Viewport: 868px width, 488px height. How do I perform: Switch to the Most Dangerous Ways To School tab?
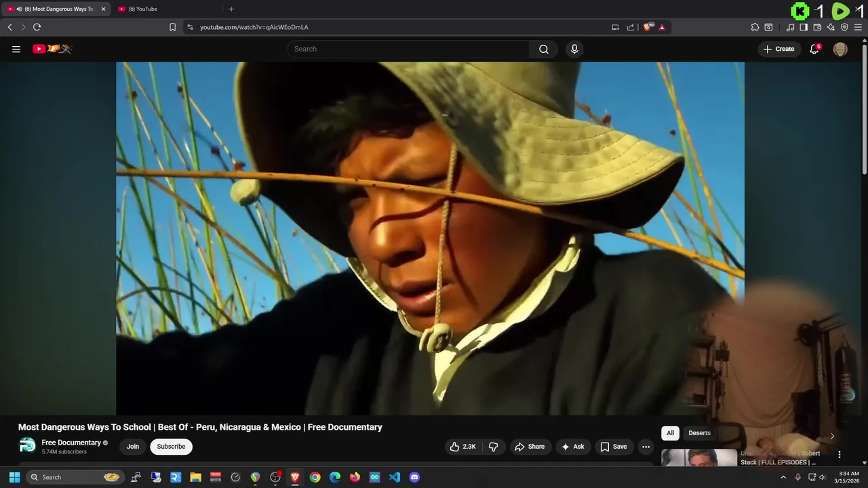(x=54, y=9)
